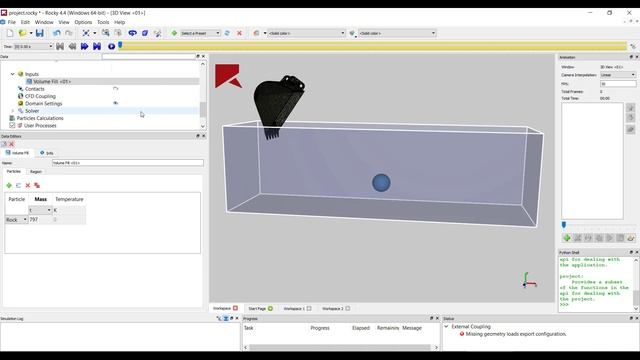Click the Progress panel horizontal scrollbar
The height and width of the screenshot is (360, 640).
tap(340, 347)
